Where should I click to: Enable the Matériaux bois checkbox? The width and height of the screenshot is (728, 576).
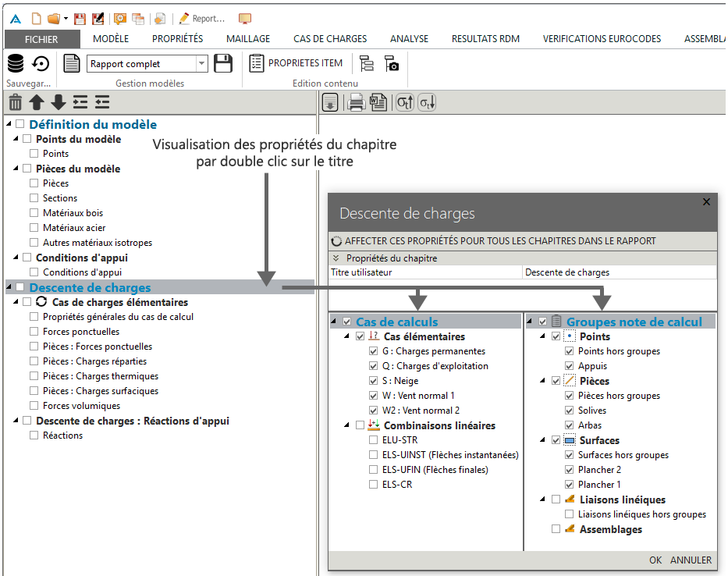pos(34,213)
